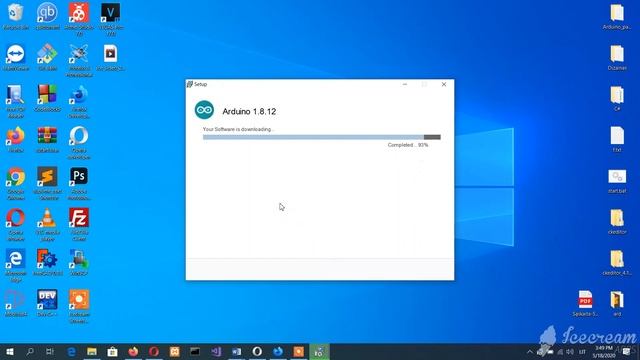
Task: Open the ckeditor folder on desktop
Action: coord(617,218)
